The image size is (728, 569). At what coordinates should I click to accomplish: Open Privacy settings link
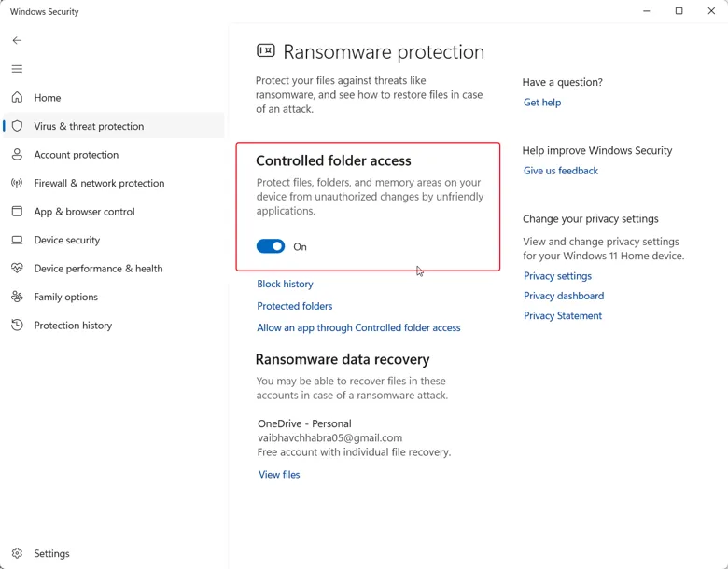[557, 276]
